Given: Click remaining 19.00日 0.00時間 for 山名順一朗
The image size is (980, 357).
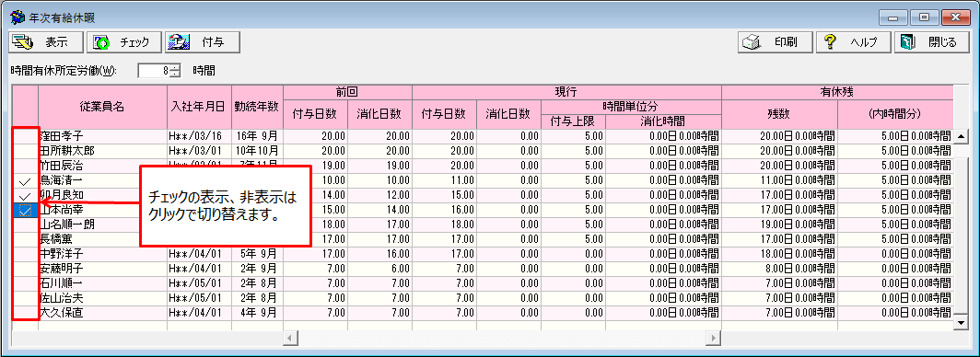Looking at the screenshot, I should tap(779, 225).
